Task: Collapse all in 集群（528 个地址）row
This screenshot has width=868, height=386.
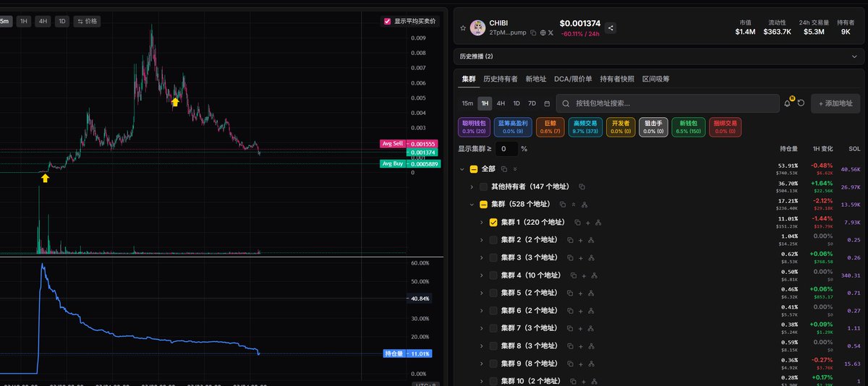Action: [574, 205]
